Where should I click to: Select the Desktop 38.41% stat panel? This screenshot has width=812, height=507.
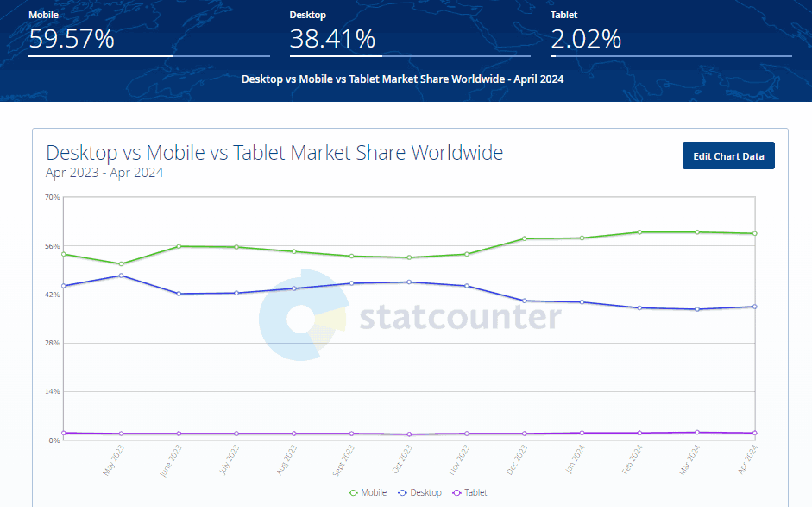410,30
